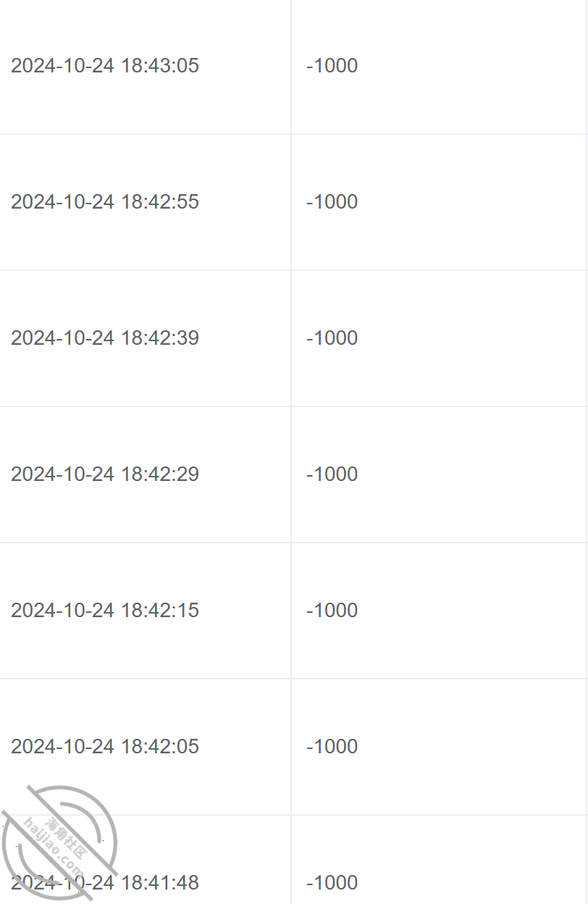
Task: Select the -1000 amount beside 18:42:29
Action: click(332, 474)
